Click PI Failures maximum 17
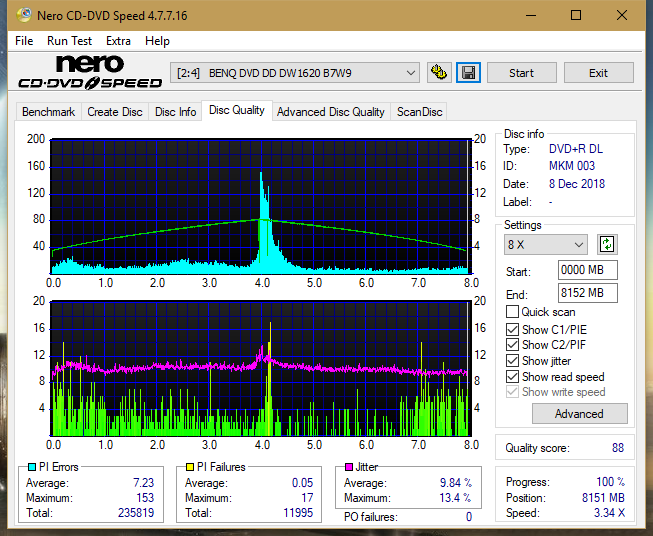 click(307, 498)
